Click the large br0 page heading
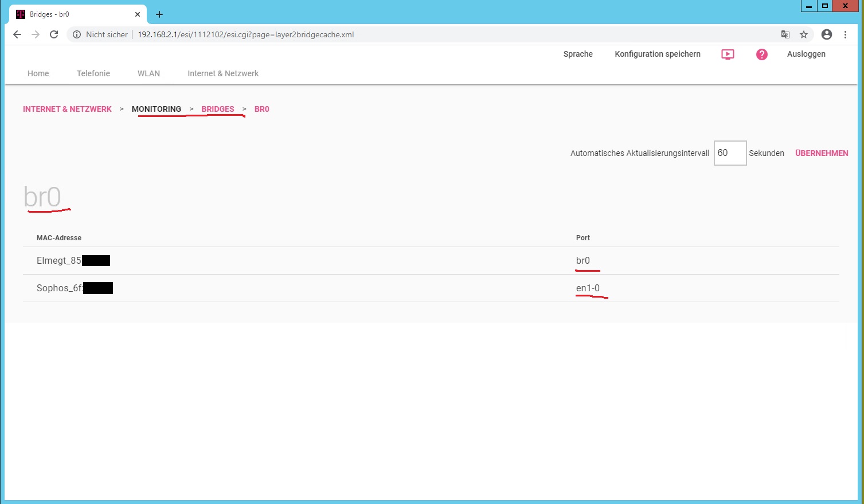 point(42,197)
